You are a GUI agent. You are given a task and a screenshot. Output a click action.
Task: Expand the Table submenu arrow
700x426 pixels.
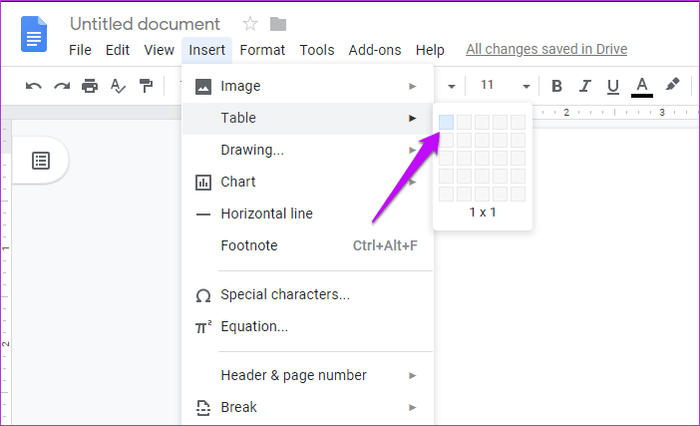tap(412, 118)
